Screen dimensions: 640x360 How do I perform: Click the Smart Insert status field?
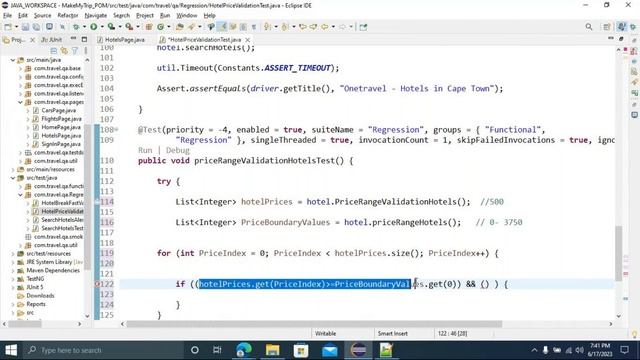point(393,333)
